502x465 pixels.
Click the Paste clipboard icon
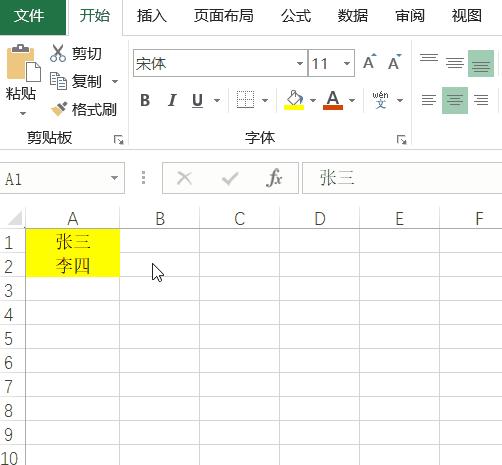(x=23, y=63)
